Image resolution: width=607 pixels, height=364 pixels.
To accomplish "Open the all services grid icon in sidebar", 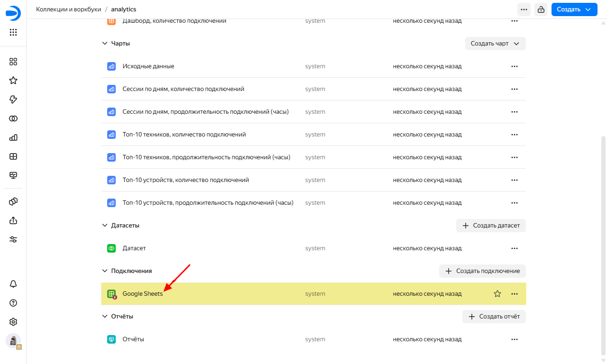I will pyautogui.click(x=13, y=33).
